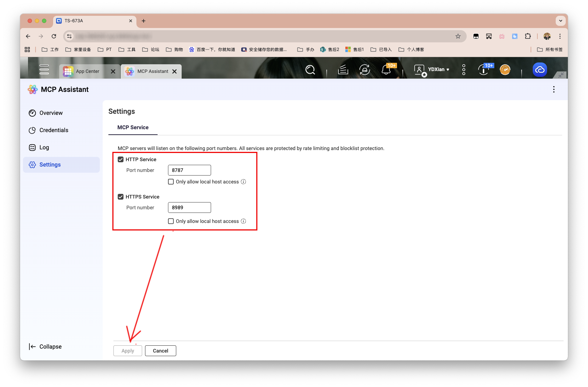The height and width of the screenshot is (387, 588).
Task: Disable the HTTP Service checkbox
Action: click(x=121, y=159)
